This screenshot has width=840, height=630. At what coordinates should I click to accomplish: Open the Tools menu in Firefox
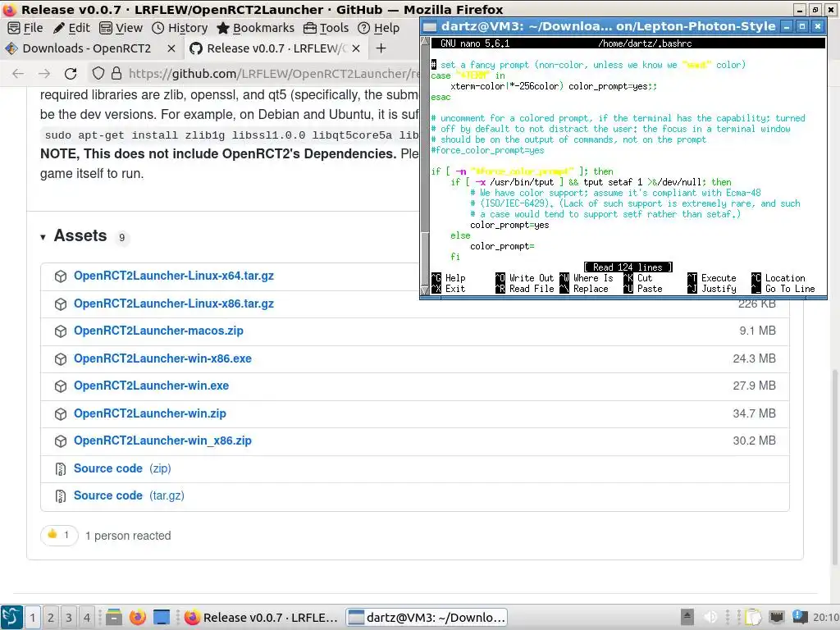(x=326, y=28)
